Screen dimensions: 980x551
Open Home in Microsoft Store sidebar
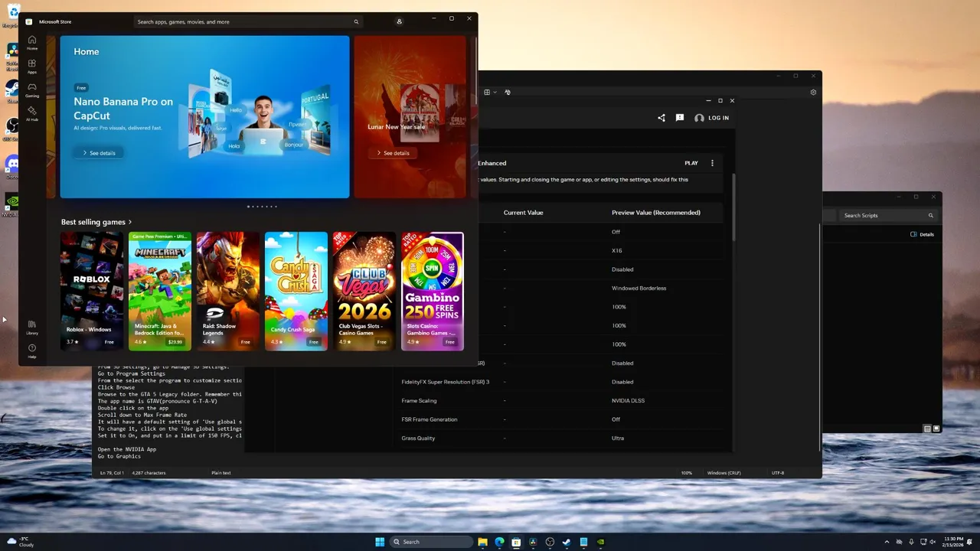(32, 42)
